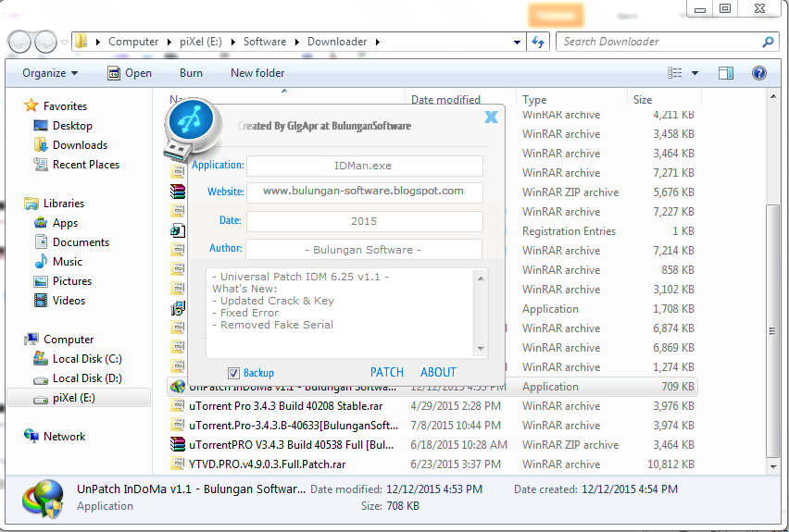Viewport: 789px width, 532px height.
Task: Open the Organize menu
Action: click(x=50, y=73)
